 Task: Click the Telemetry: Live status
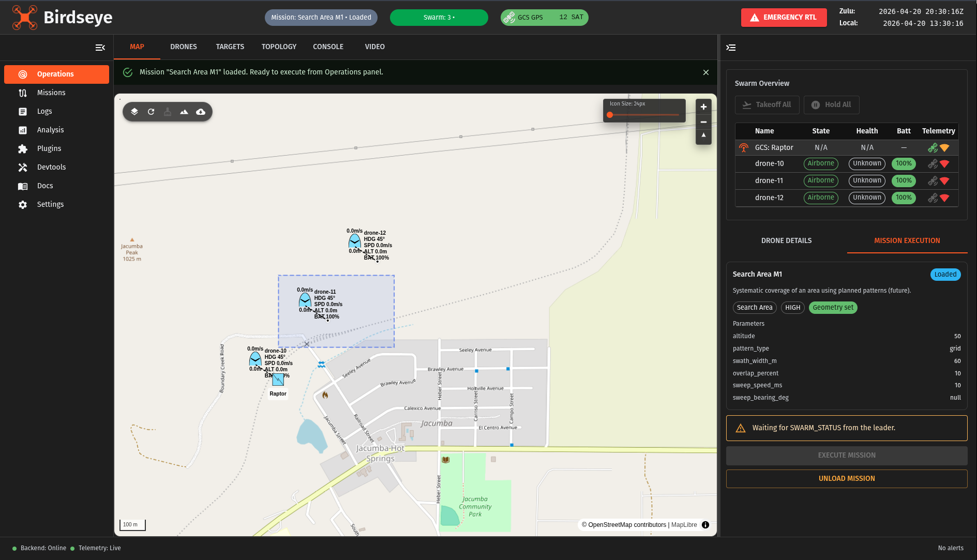[96, 549]
